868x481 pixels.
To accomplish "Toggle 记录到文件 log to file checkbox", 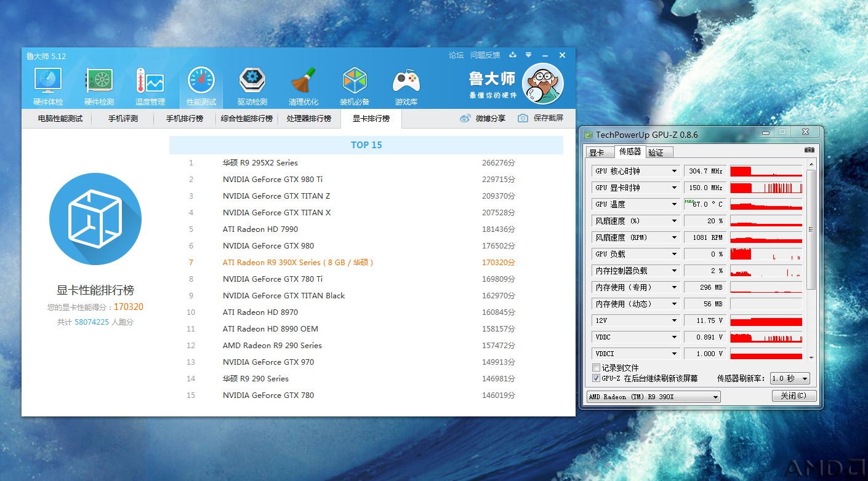I will [596, 368].
